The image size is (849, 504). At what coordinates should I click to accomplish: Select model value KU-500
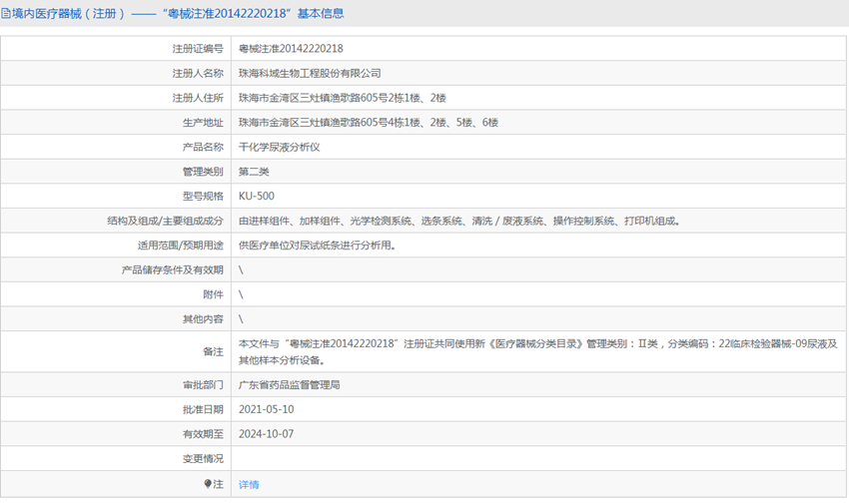click(257, 196)
